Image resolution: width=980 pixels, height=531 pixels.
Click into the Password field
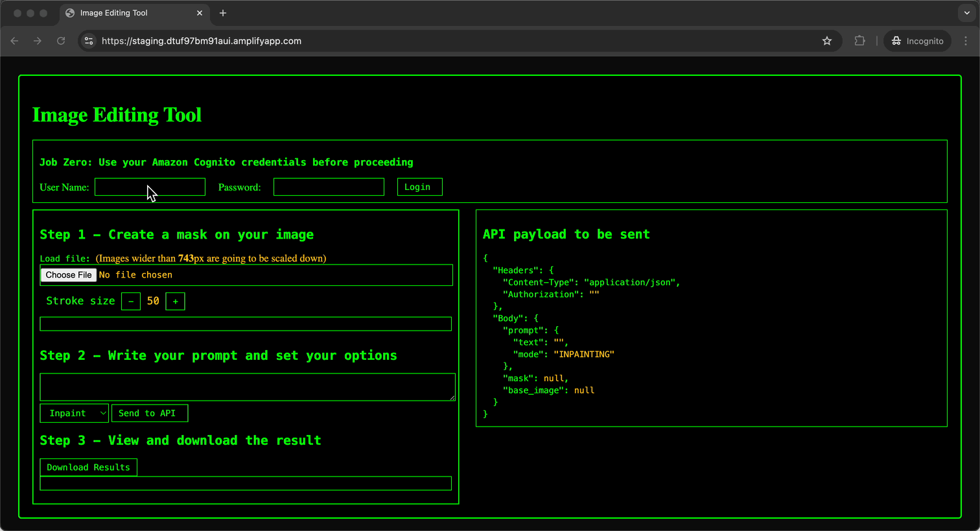click(x=329, y=187)
